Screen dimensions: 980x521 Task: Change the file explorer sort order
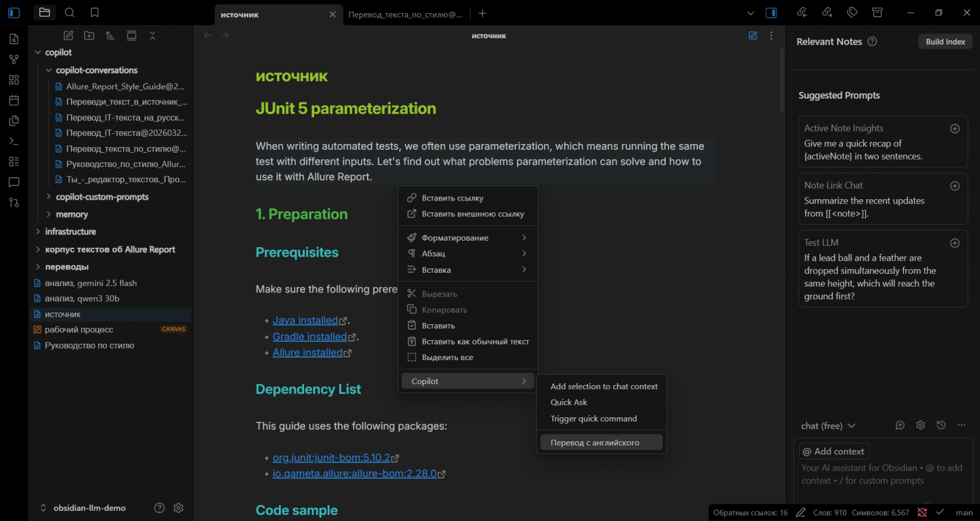tap(110, 36)
